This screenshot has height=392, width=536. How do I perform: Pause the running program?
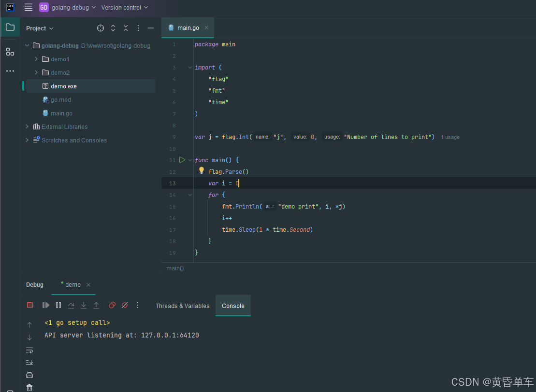[58, 305]
